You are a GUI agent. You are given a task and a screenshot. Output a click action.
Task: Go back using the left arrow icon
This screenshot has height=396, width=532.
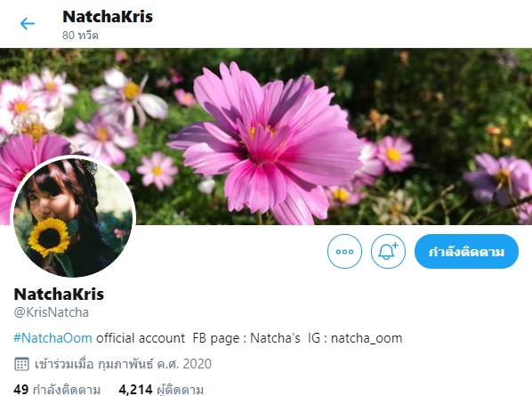point(28,23)
